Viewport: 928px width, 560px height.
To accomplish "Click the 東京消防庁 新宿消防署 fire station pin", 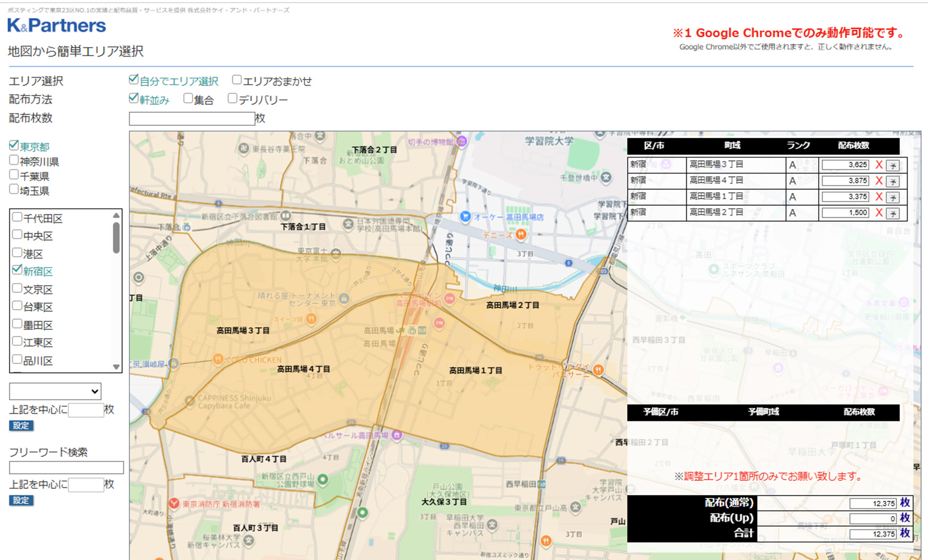I will [174, 503].
